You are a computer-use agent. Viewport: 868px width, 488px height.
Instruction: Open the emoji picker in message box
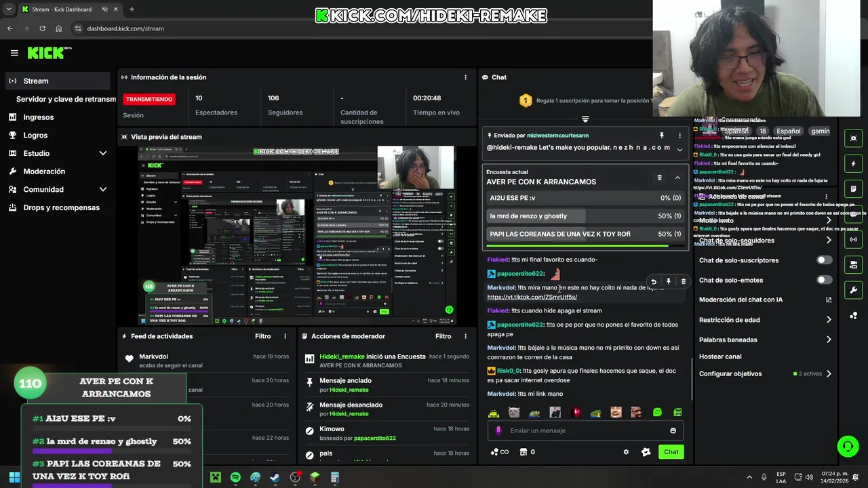click(x=673, y=430)
